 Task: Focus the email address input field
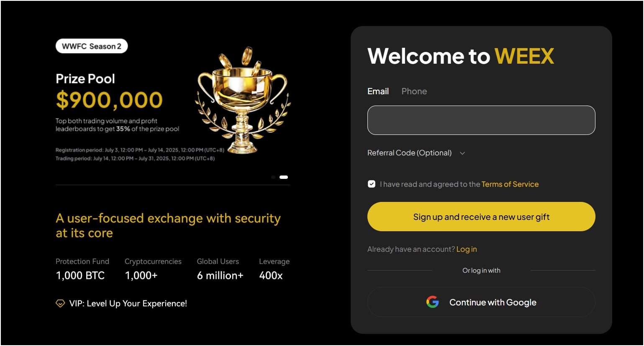pyautogui.click(x=481, y=120)
